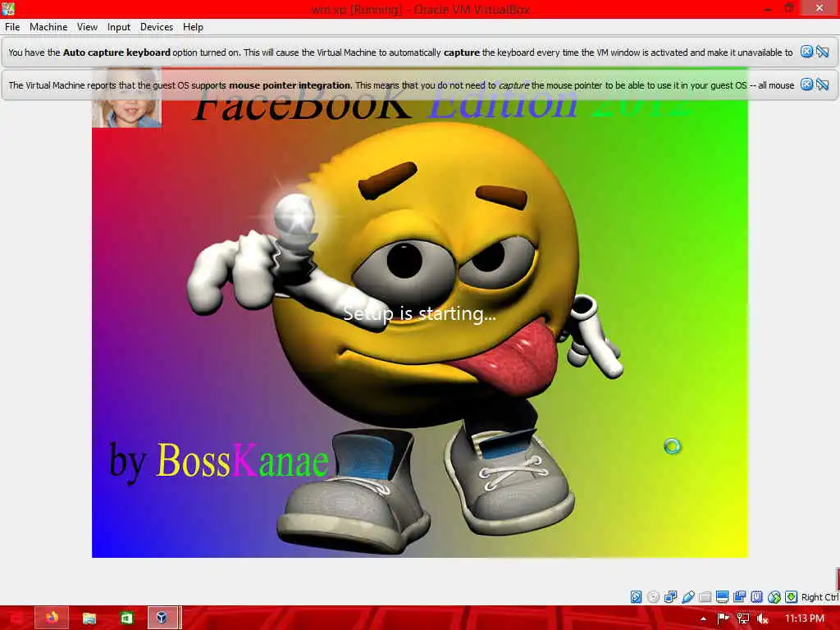Image resolution: width=840 pixels, height=630 pixels.
Task: Close the VirtualBox VM window
Action: (x=819, y=8)
